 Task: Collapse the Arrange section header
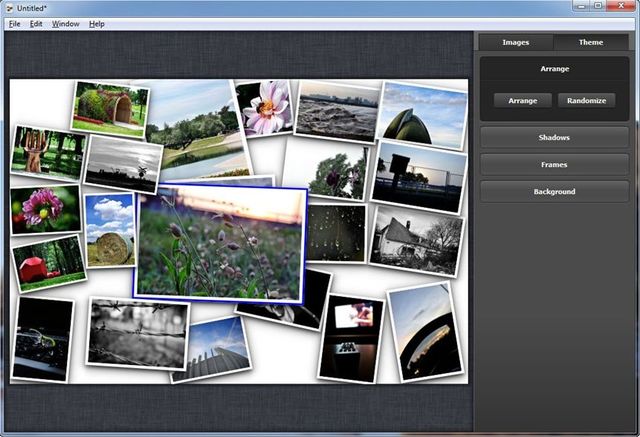(x=554, y=69)
